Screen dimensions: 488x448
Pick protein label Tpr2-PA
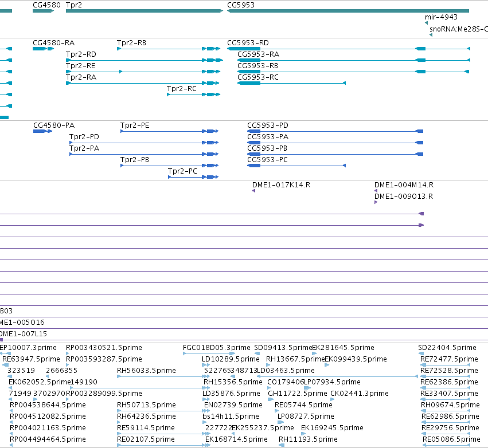click(84, 148)
